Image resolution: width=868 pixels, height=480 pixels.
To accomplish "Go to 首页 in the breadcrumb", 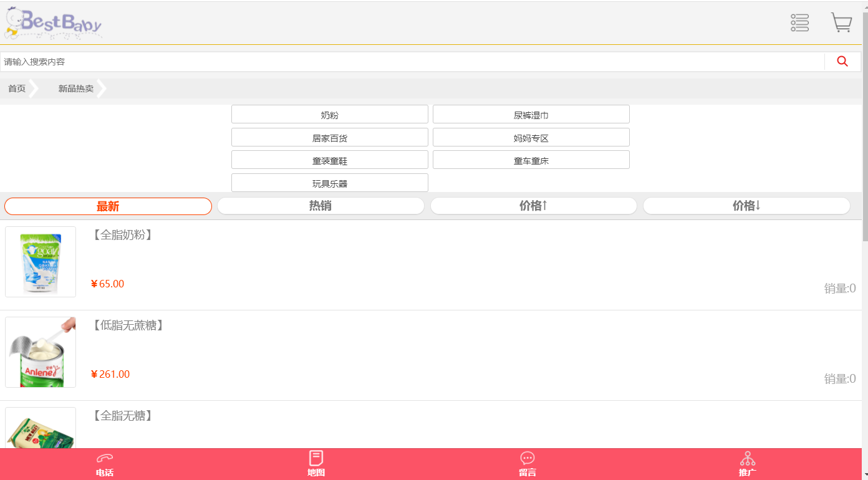I will click(17, 89).
